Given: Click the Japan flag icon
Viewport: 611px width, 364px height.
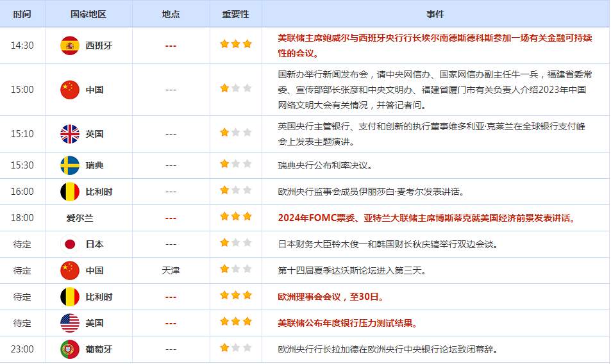Looking at the screenshot, I should point(70,244).
